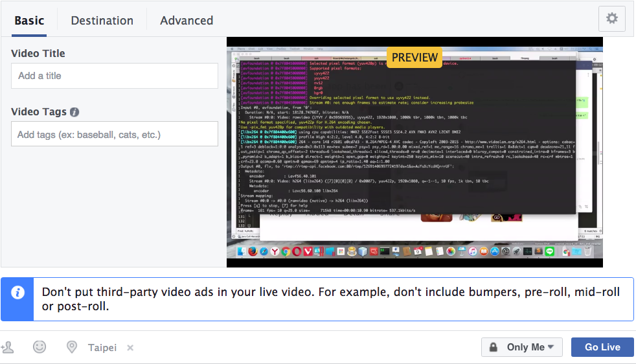The image size is (636, 364).
Task: Click the third-party video ads notice text
Action: pyautogui.click(x=330, y=299)
